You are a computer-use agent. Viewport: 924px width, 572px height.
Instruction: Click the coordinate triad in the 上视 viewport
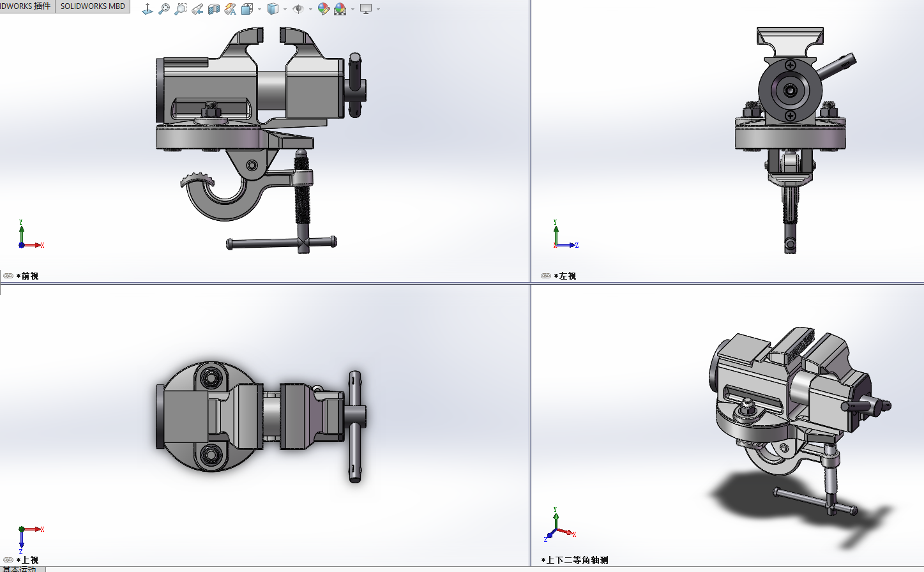[x=30, y=539]
